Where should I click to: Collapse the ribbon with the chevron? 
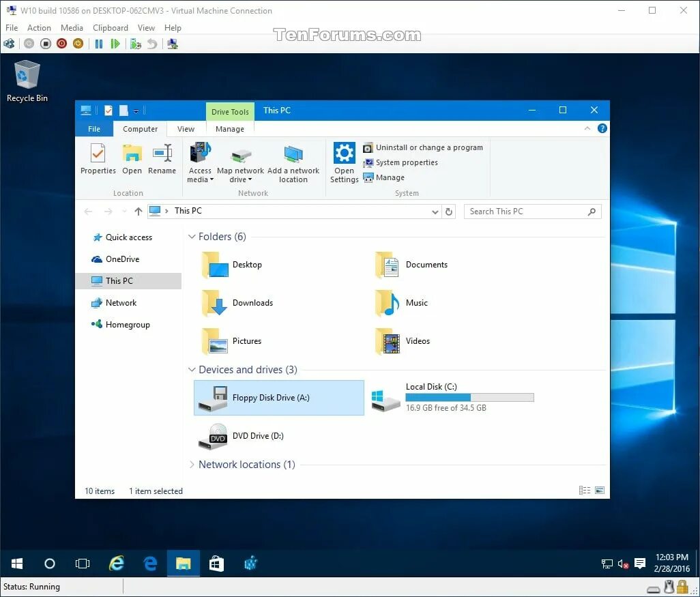tap(587, 128)
